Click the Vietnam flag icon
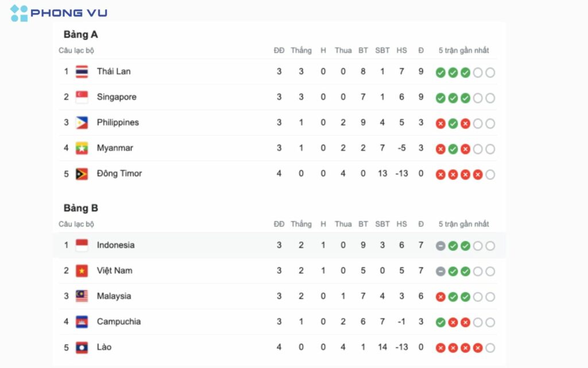 coord(82,271)
